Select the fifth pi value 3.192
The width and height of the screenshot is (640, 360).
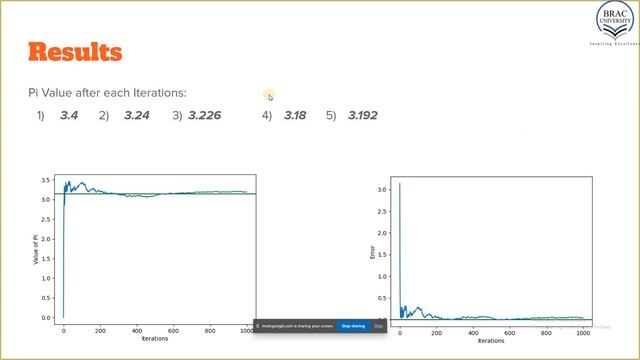pos(363,116)
